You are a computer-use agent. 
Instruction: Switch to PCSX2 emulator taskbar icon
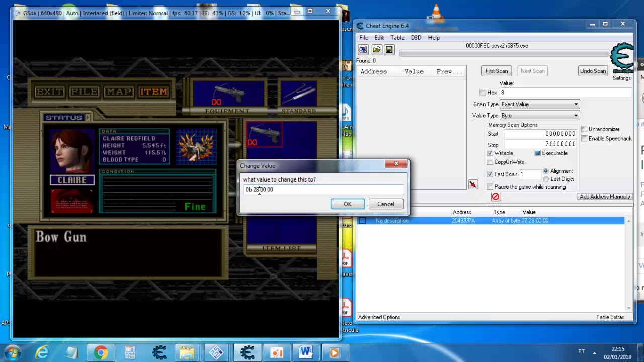coord(216,353)
